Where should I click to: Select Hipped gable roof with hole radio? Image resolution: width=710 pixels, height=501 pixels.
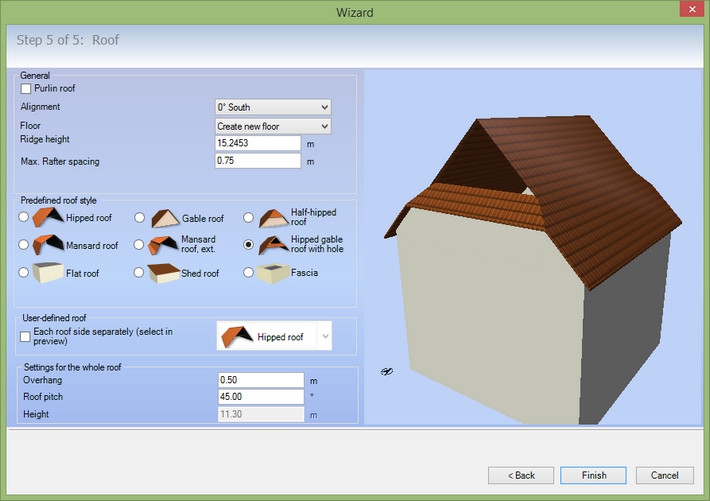(x=248, y=245)
